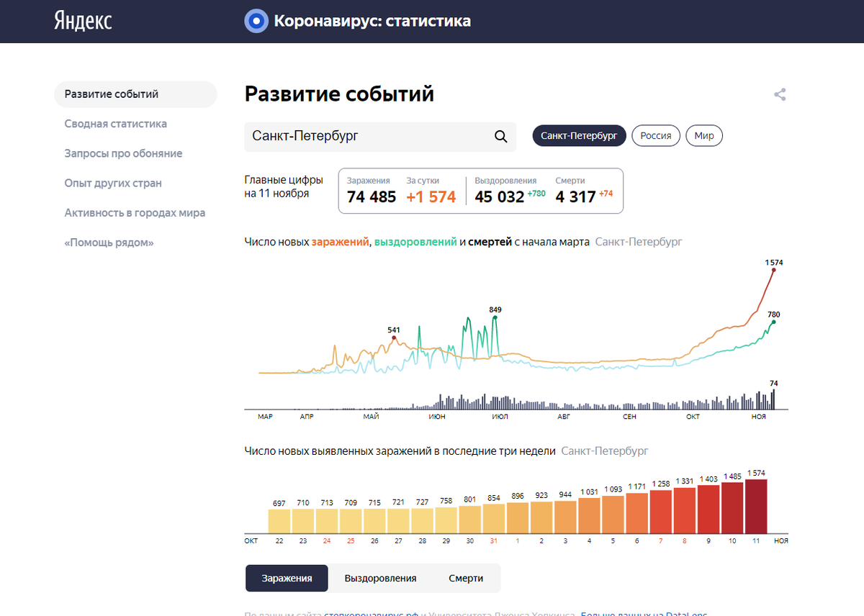Click the bar for 22 October (697)
864x616 pixels.
279,520
